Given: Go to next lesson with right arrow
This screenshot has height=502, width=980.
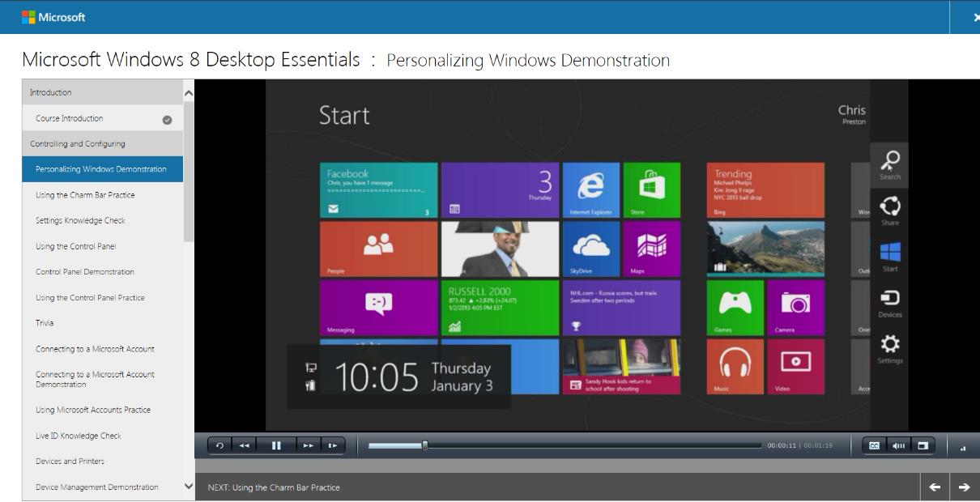Looking at the screenshot, I should click(964, 487).
